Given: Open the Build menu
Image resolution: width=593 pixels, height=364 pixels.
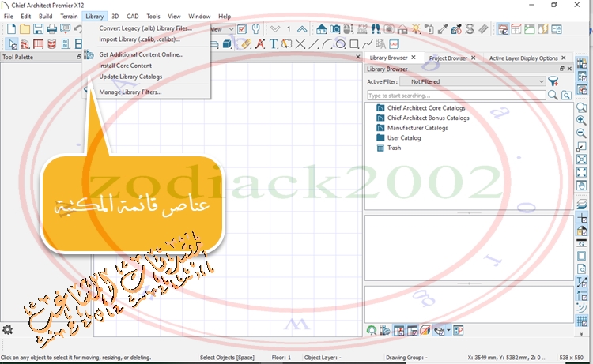Looking at the screenshot, I should pos(45,17).
